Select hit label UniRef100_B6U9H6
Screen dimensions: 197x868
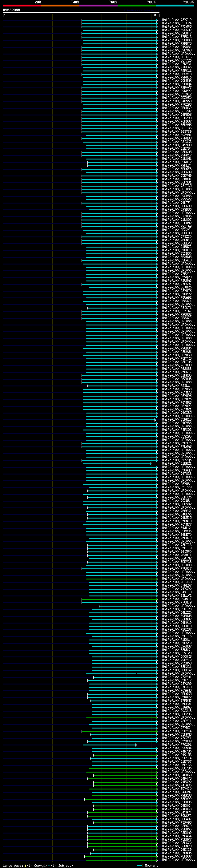pyautogui.click(x=177, y=125)
